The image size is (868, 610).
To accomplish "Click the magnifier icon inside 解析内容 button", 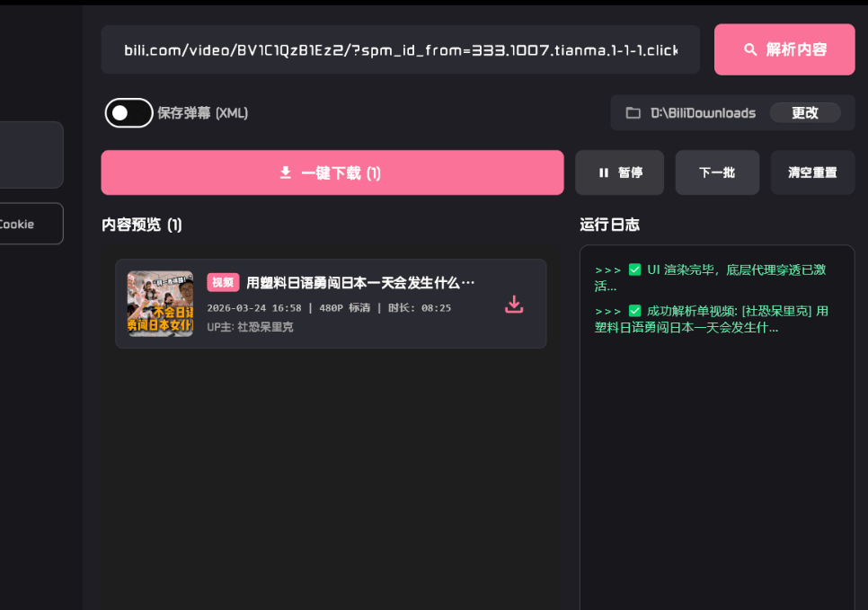I will pos(751,49).
